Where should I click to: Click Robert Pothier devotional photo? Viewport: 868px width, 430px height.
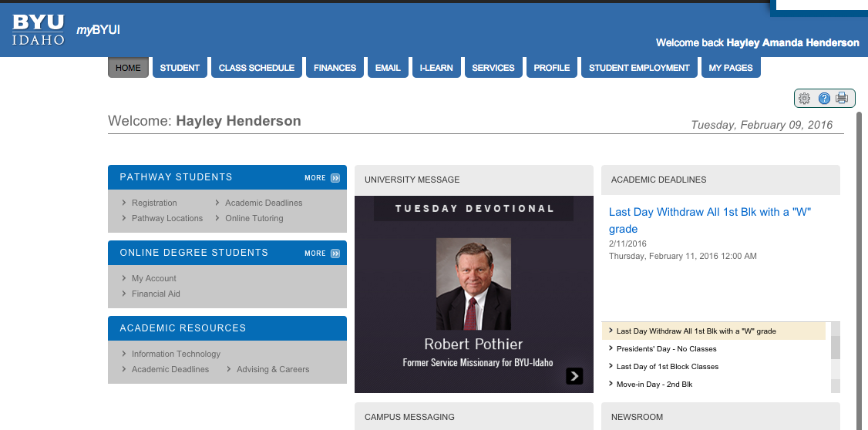(x=473, y=284)
